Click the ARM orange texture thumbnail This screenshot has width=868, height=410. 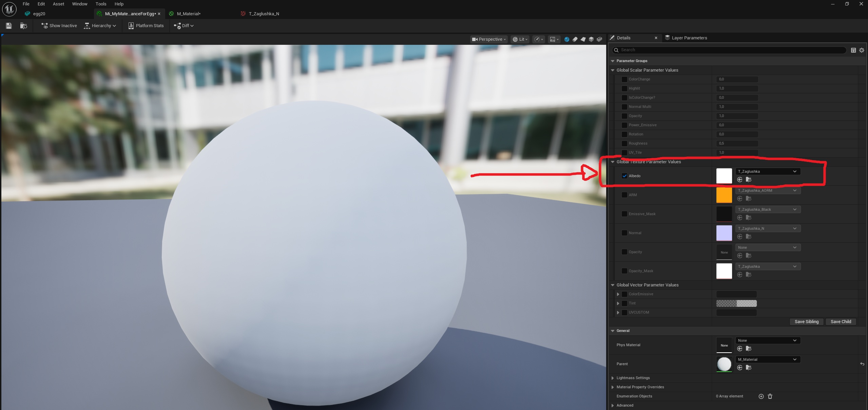tap(724, 195)
